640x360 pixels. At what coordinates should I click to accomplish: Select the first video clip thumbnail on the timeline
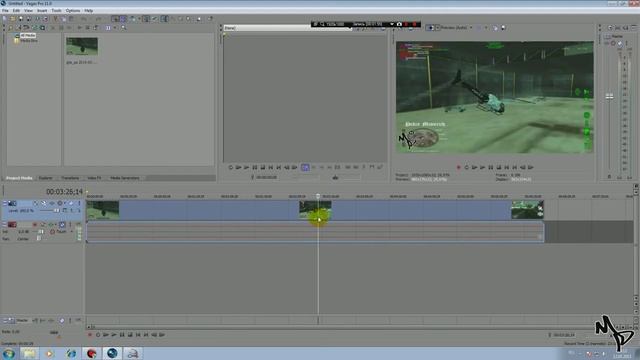[x=103, y=210]
